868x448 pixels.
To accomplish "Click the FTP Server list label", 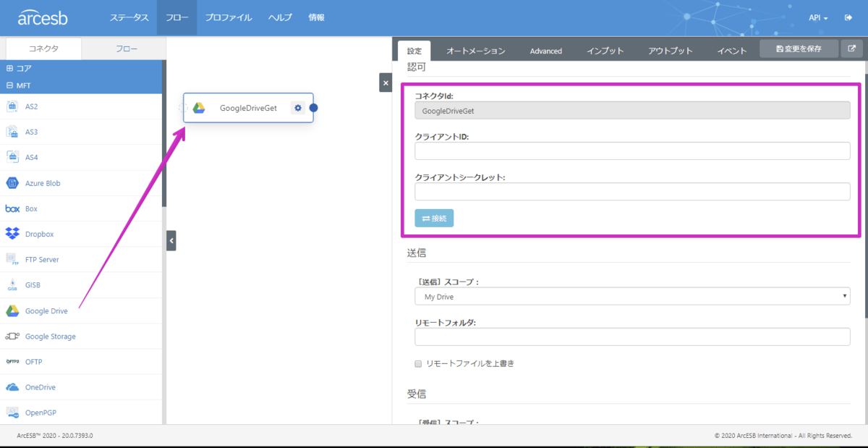I will point(42,259).
